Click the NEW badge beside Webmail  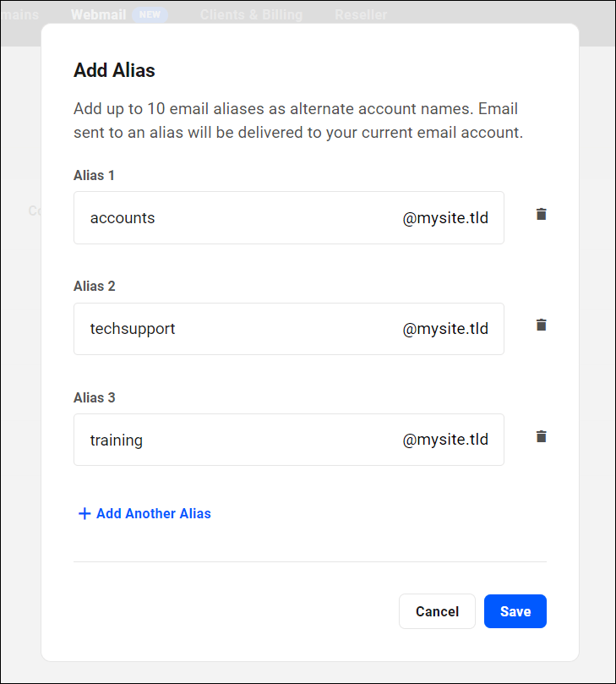click(150, 14)
